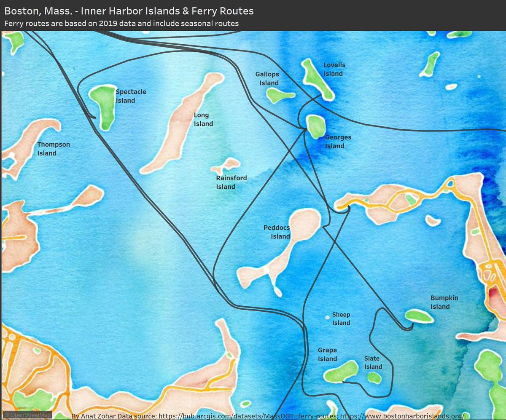Click the green Georges Island shape

pyautogui.click(x=315, y=126)
